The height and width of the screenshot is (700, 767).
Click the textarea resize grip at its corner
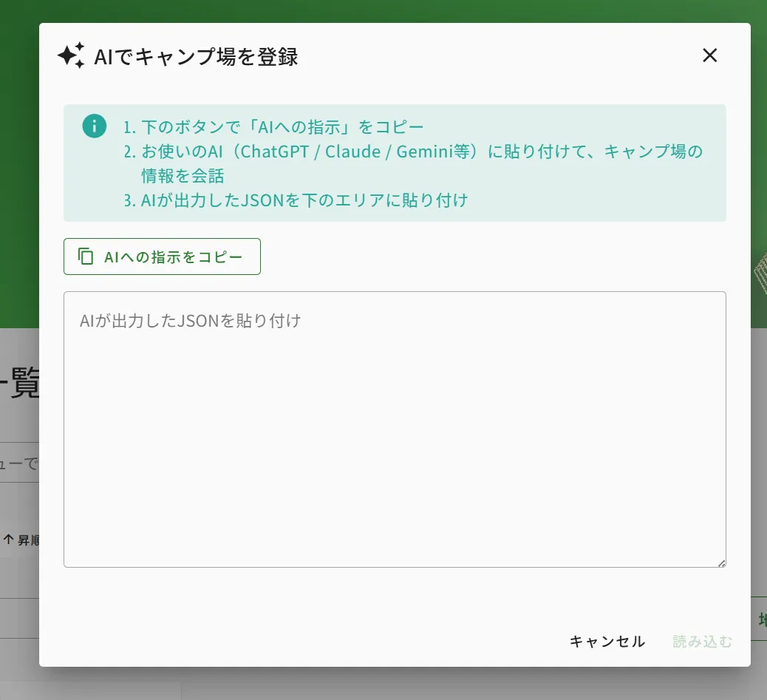tap(721, 563)
